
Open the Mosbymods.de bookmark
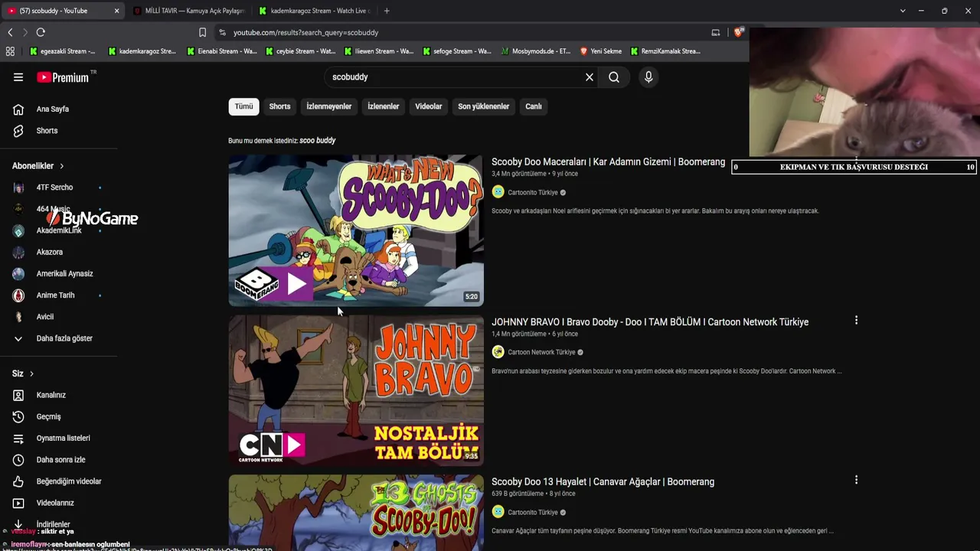pyautogui.click(x=536, y=51)
